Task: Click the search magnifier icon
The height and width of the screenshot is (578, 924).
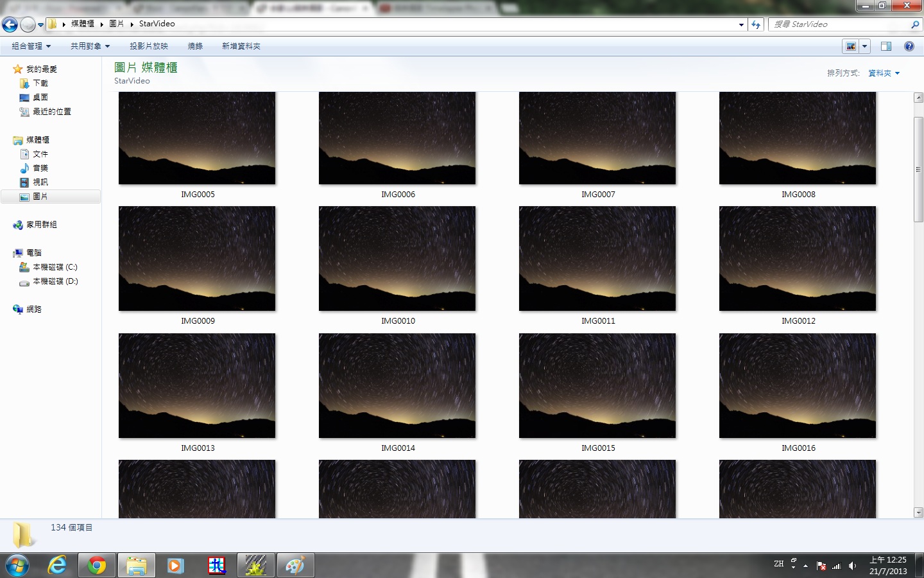Action: [915, 24]
